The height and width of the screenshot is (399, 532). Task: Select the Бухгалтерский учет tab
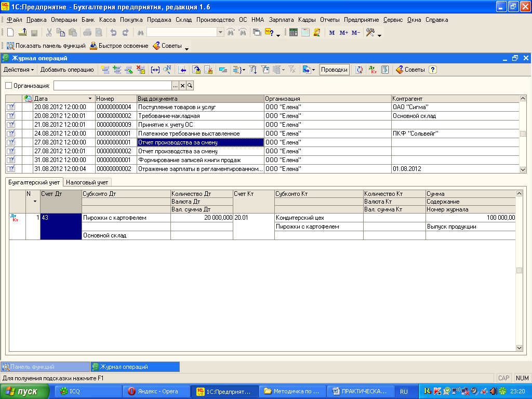pos(34,182)
